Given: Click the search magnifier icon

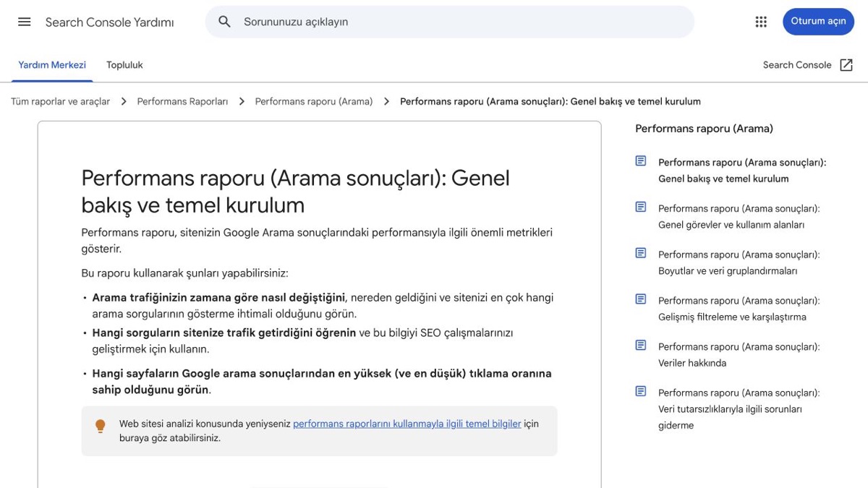Looking at the screenshot, I should (x=225, y=22).
